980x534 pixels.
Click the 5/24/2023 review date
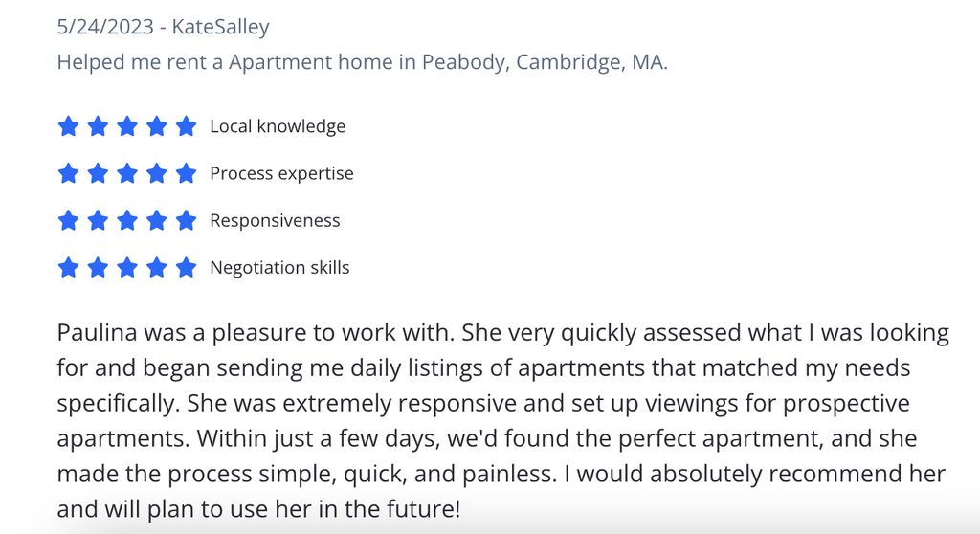(105, 26)
